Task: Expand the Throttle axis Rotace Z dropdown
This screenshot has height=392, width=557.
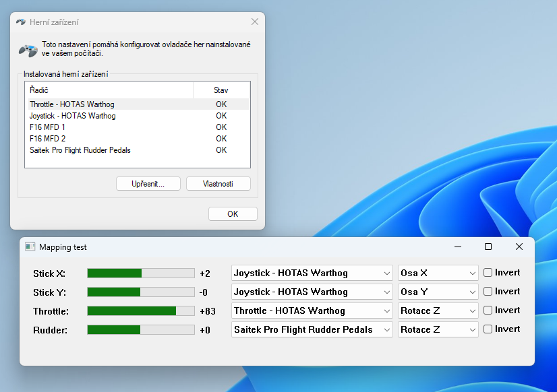Action: pos(438,311)
